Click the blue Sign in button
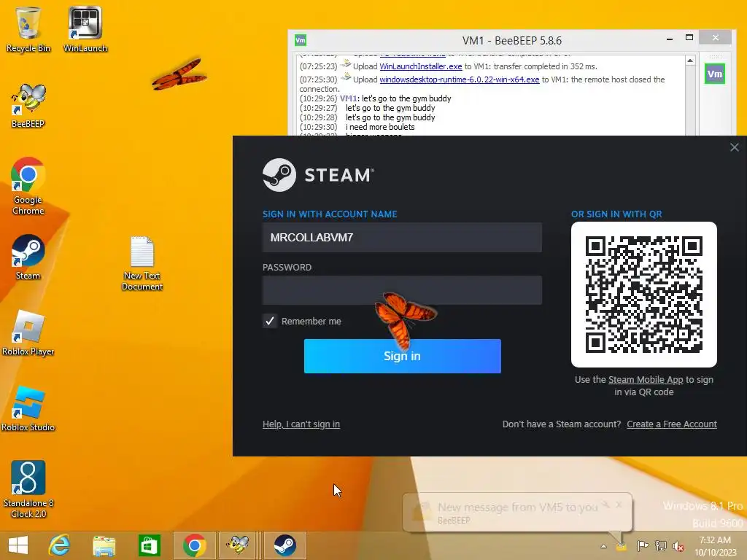 pos(402,356)
